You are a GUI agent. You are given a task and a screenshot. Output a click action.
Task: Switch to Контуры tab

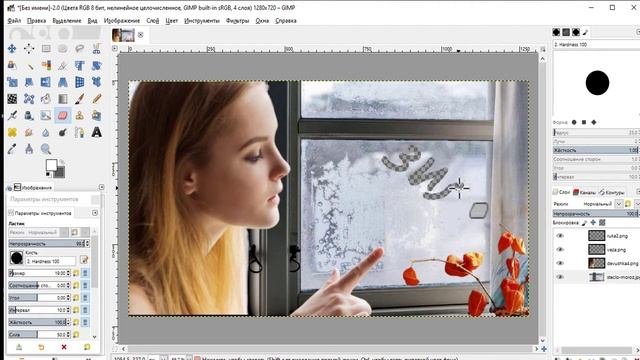(x=611, y=192)
